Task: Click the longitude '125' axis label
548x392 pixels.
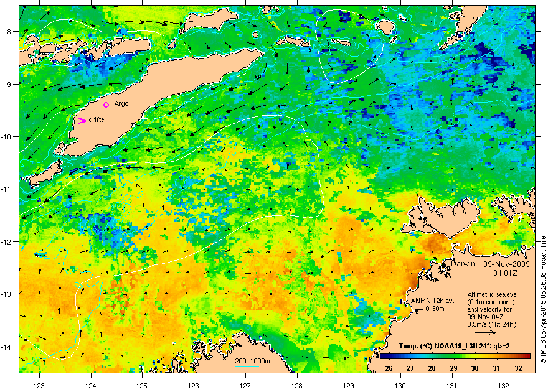Action: pyautogui.click(x=142, y=386)
